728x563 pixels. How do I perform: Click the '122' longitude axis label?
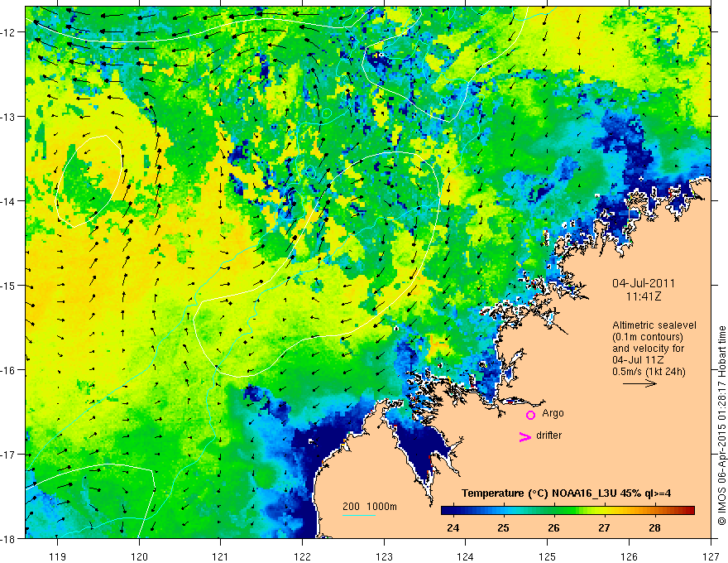pyautogui.click(x=302, y=556)
